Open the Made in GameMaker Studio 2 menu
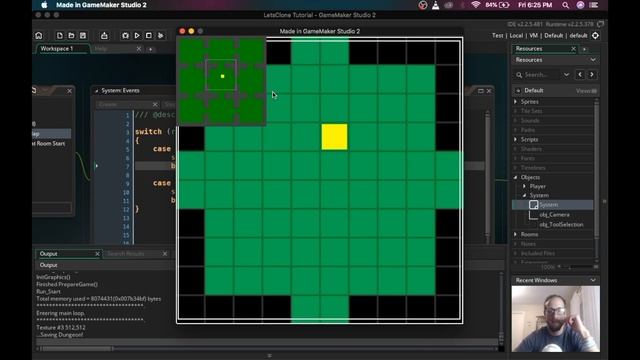640x360 pixels. (101, 5)
